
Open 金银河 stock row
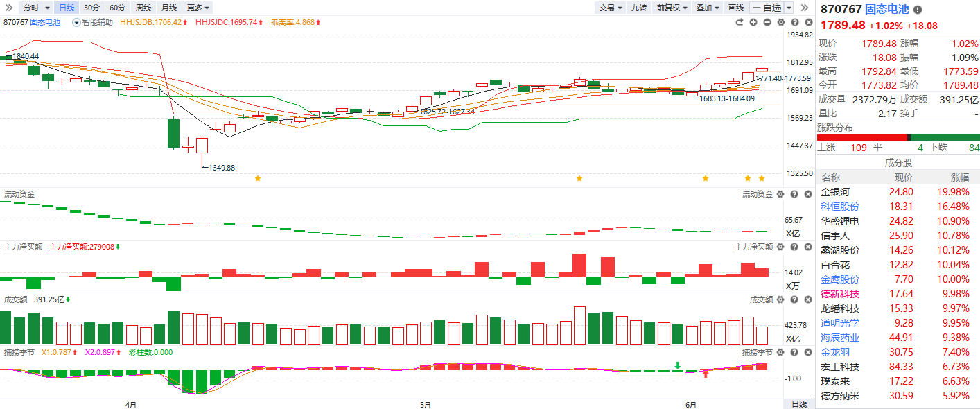[x=898, y=192]
